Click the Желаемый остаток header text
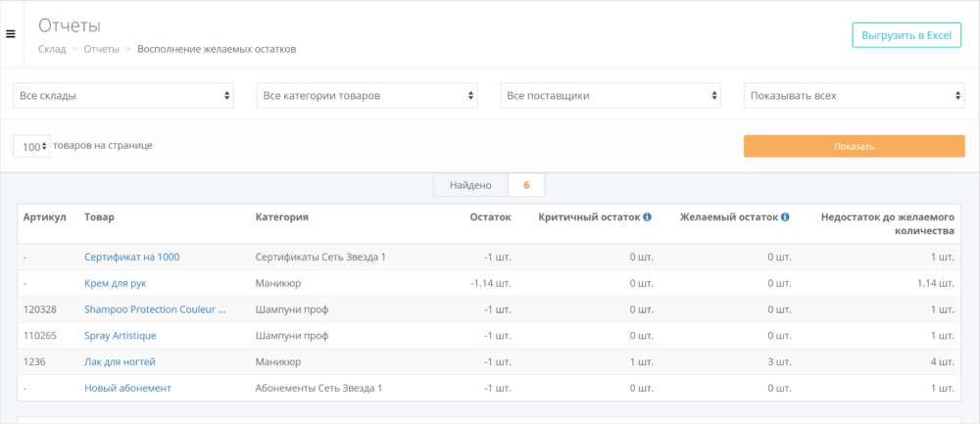 pos(729,217)
